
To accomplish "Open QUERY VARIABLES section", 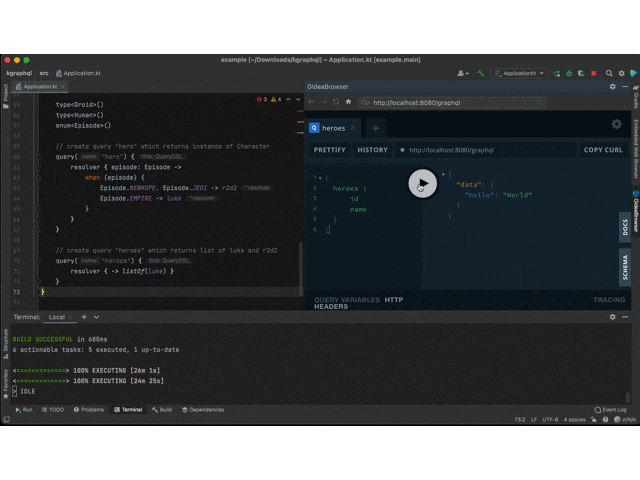I will pos(347,300).
